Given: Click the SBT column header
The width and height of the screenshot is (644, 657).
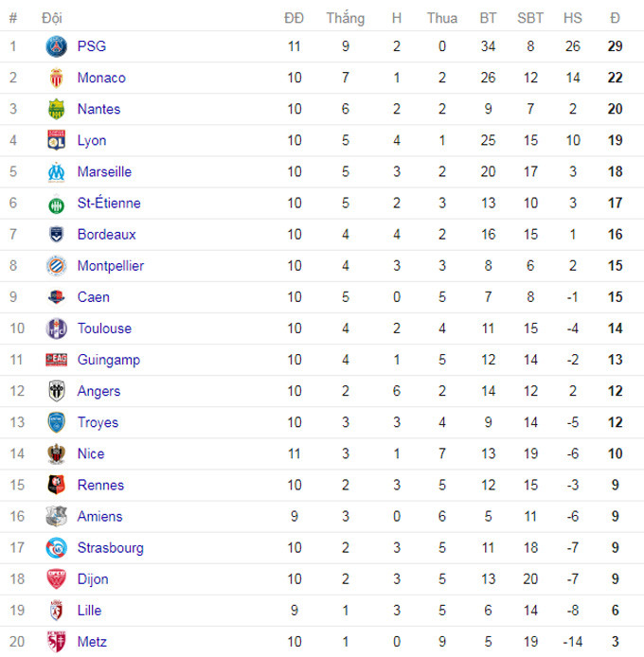Looking at the screenshot, I should click(x=530, y=18).
